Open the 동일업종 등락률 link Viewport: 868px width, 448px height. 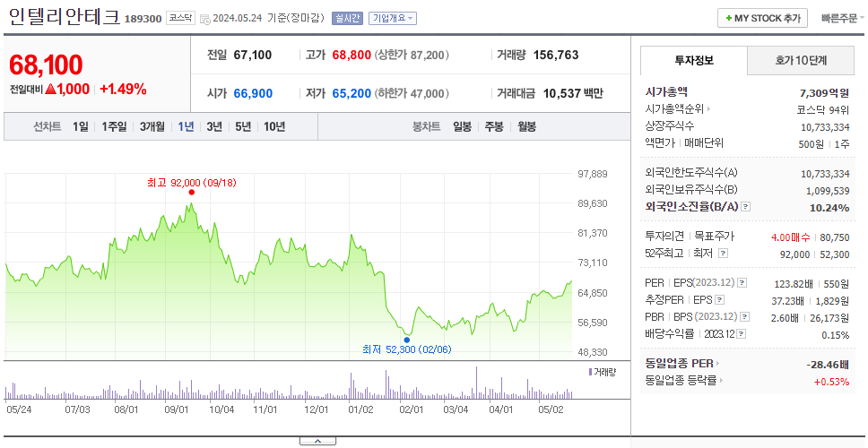pos(684,381)
